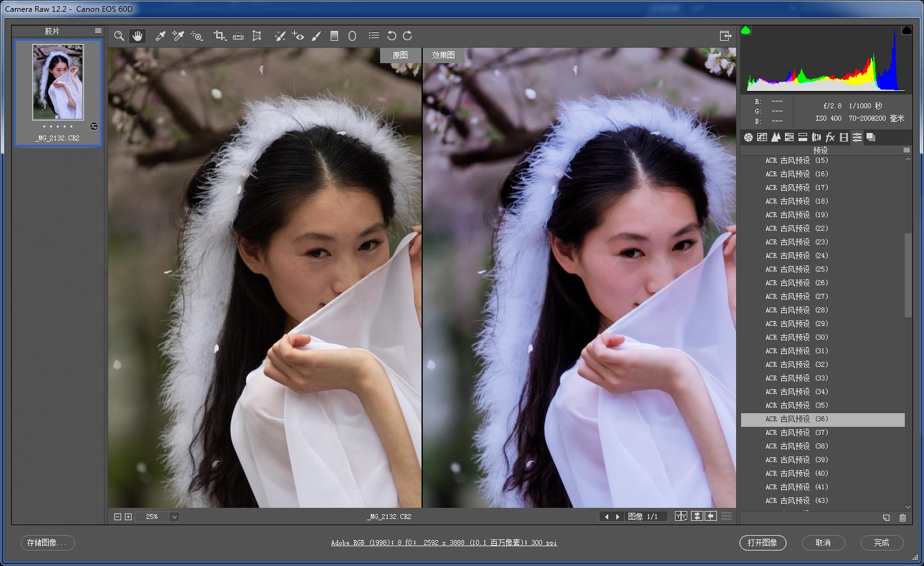Choose the Crop tool
Screen dimensions: 924x566
219,36
